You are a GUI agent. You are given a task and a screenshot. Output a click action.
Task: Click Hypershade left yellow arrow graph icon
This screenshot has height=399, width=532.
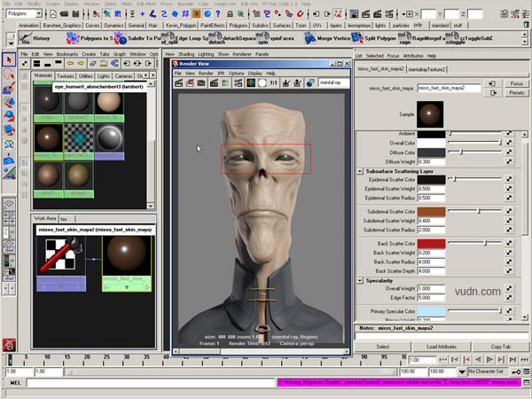[x=70, y=64]
